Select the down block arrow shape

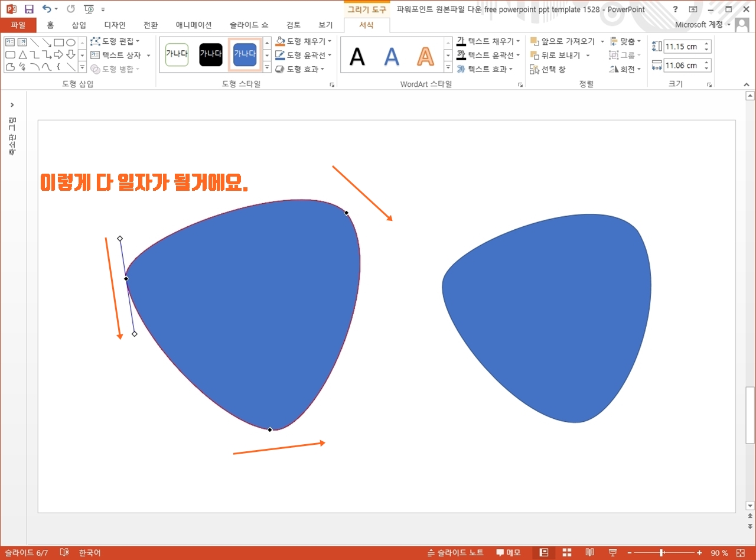point(70,54)
